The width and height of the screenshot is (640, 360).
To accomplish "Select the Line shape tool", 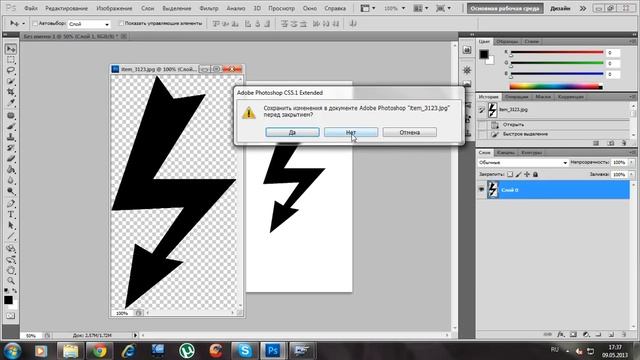I will (x=11, y=236).
